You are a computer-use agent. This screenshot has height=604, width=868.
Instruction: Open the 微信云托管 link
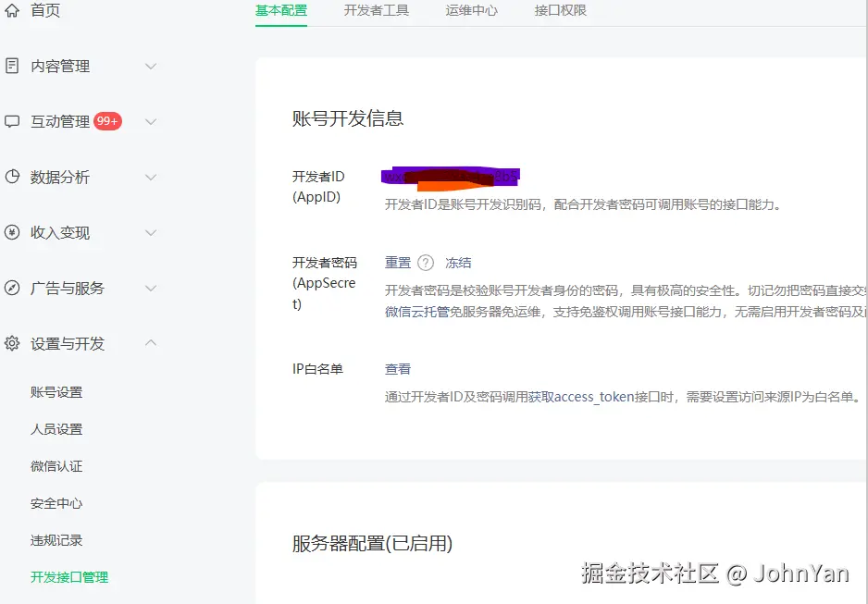tap(416, 312)
